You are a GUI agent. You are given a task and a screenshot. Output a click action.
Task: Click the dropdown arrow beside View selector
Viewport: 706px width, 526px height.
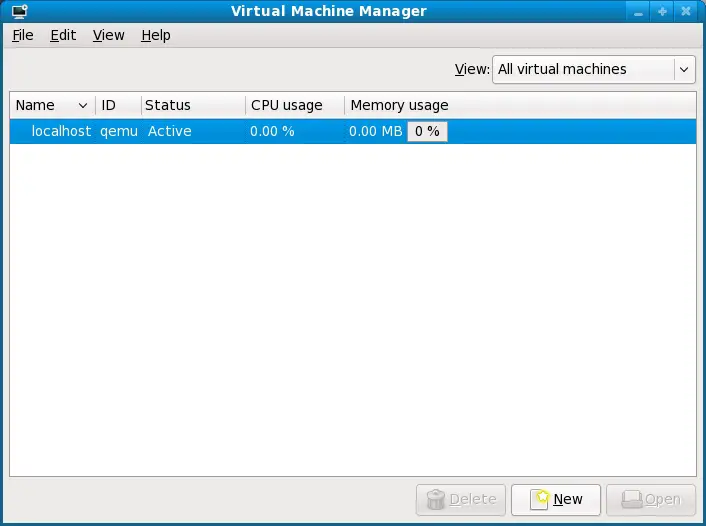(684, 69)
